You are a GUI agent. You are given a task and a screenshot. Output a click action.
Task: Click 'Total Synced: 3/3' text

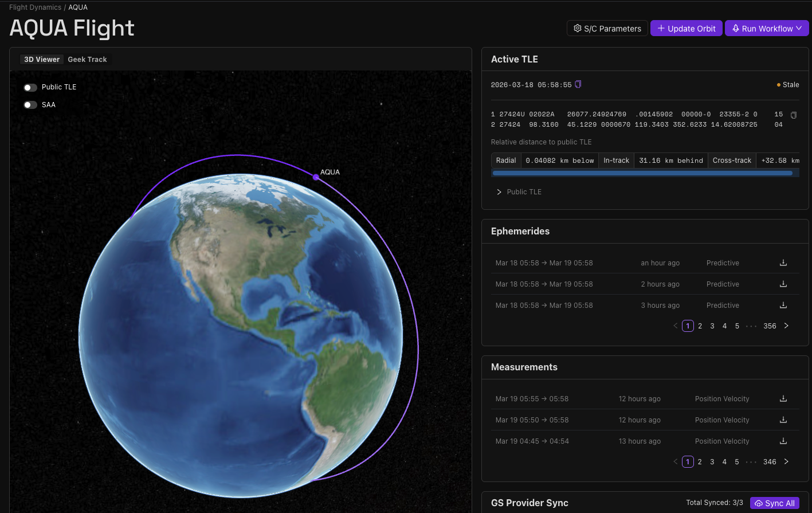coord(715,503)
